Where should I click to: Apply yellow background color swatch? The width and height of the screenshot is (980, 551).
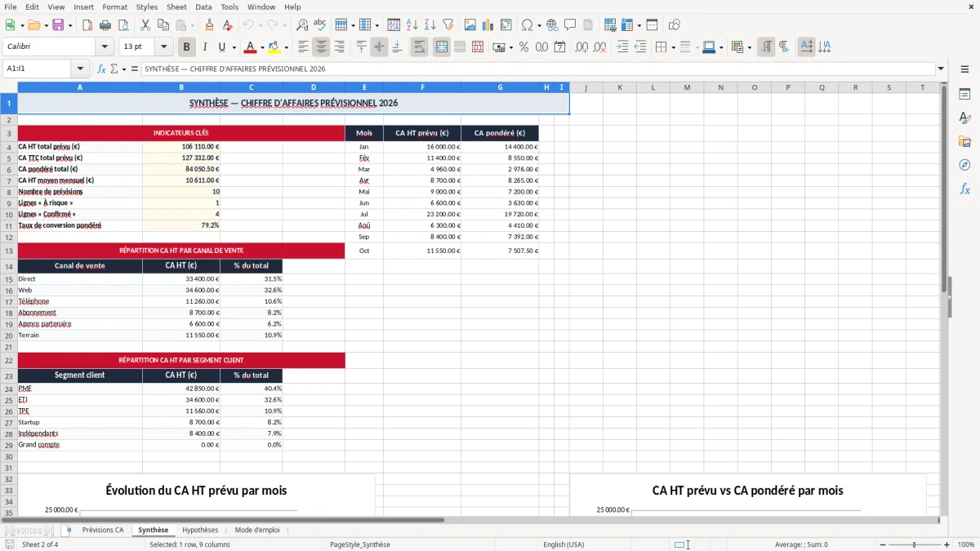[274, 47]
